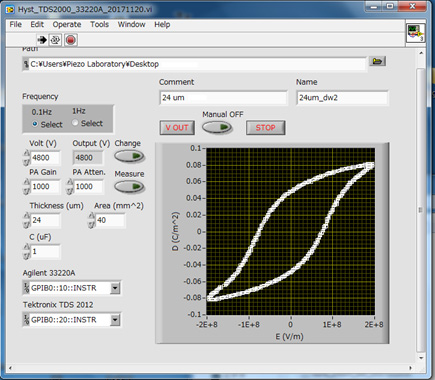
Task: Click the red Abort Execution icon
Action: click(70, 40)
